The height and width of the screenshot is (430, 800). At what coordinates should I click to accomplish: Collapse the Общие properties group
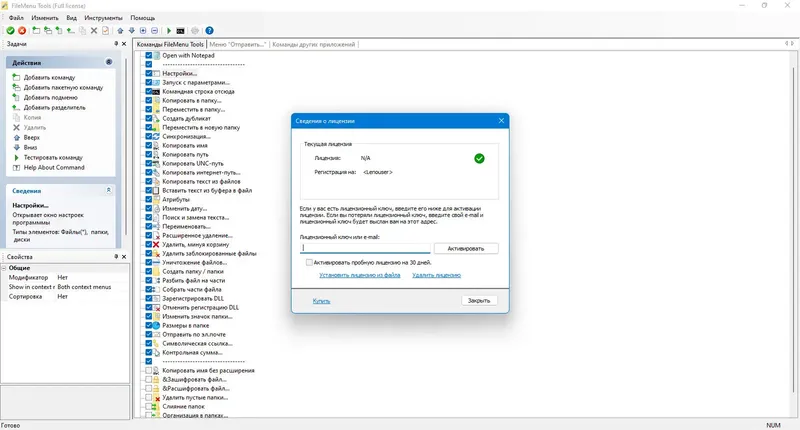tap(4, 268)
